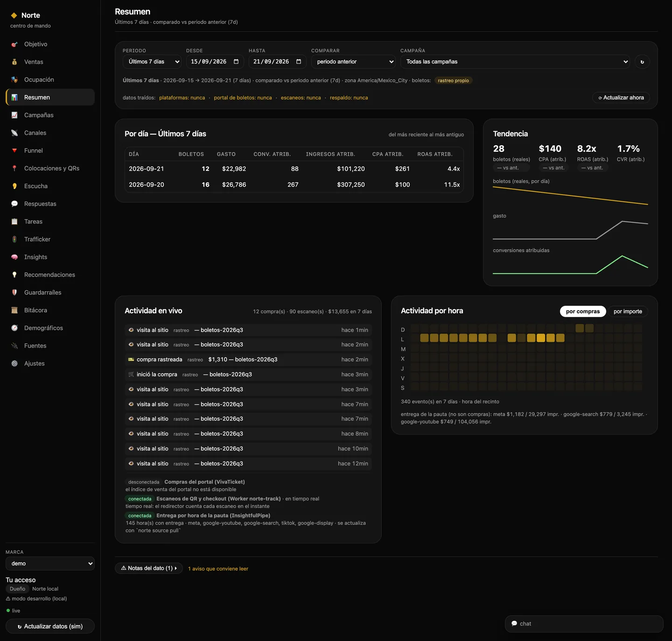The width and height of the screenshot is (672, 641).
Task: Click portal de boletos: nunca status
Action: pos(243,98)
